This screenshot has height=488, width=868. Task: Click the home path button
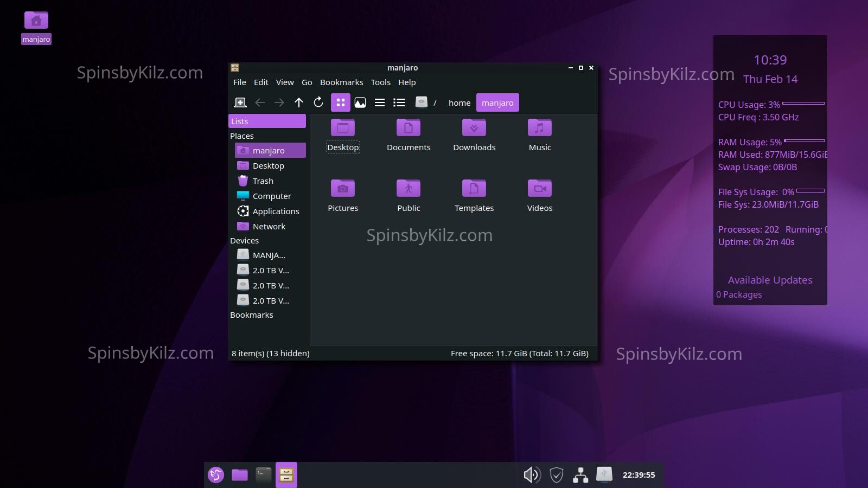coord(459,103)
